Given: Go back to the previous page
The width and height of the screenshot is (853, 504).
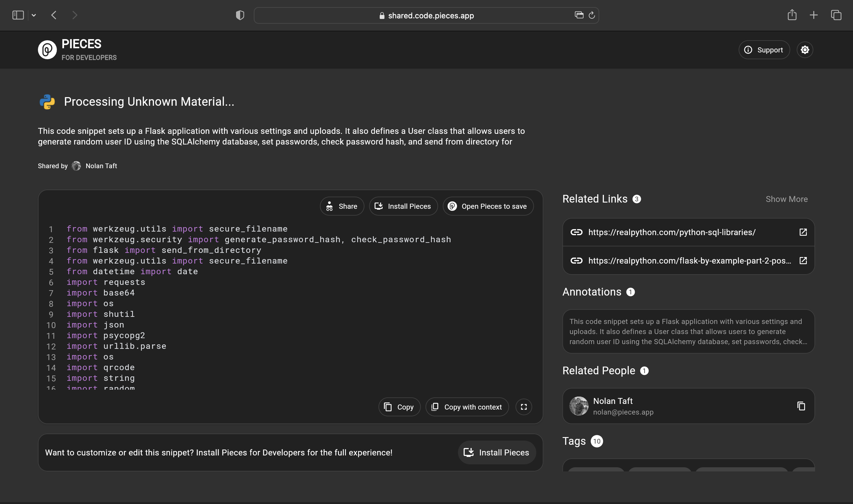Looking at the screenshot, I should coord(54,15).
